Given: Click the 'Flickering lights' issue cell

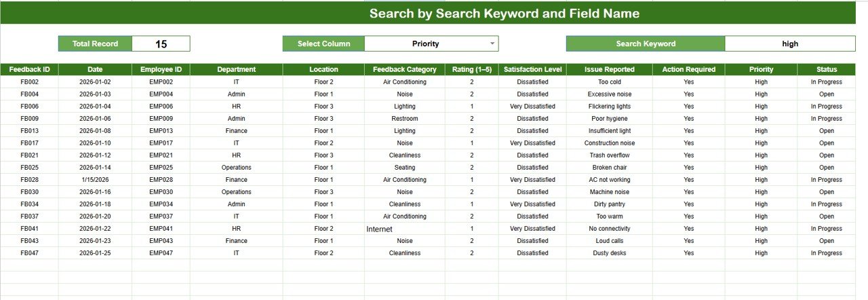Looking at the screenshot, I should click(x=609, y=107).
